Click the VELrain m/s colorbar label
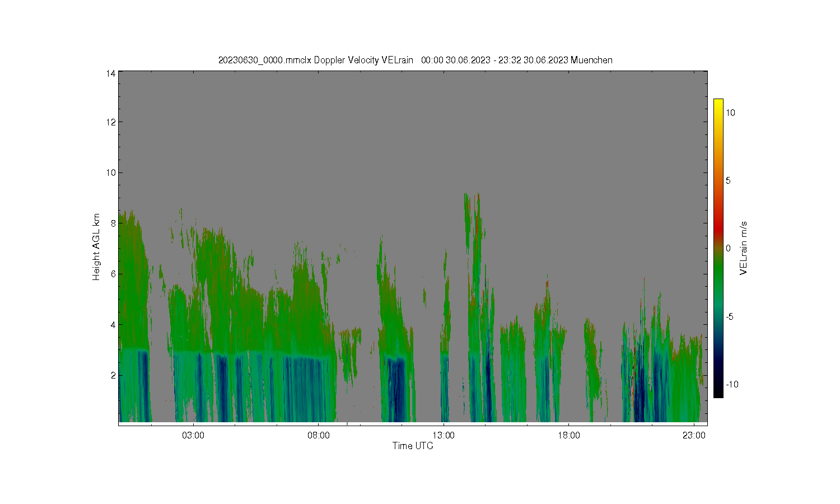840x504 pixels. click(x=744, y=248)
